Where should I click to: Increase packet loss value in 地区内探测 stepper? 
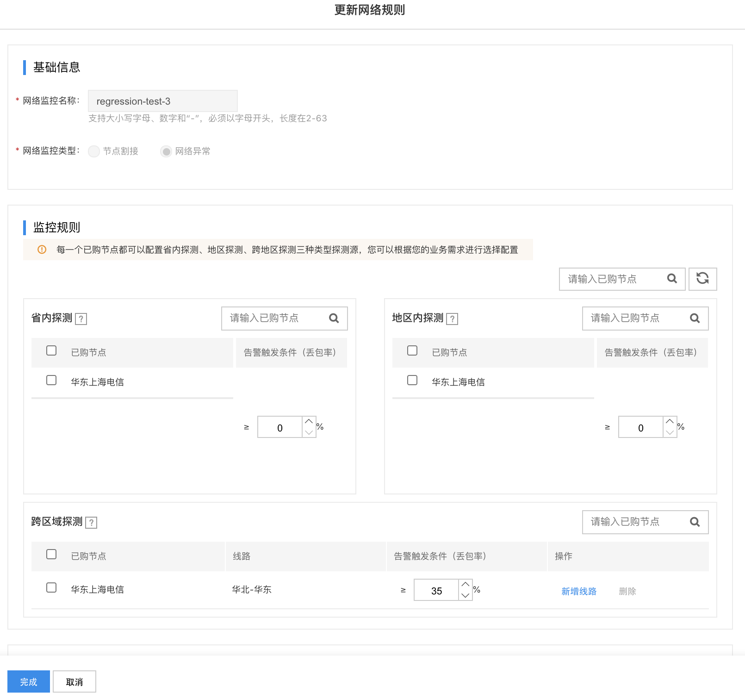click(x=670, y=421)
